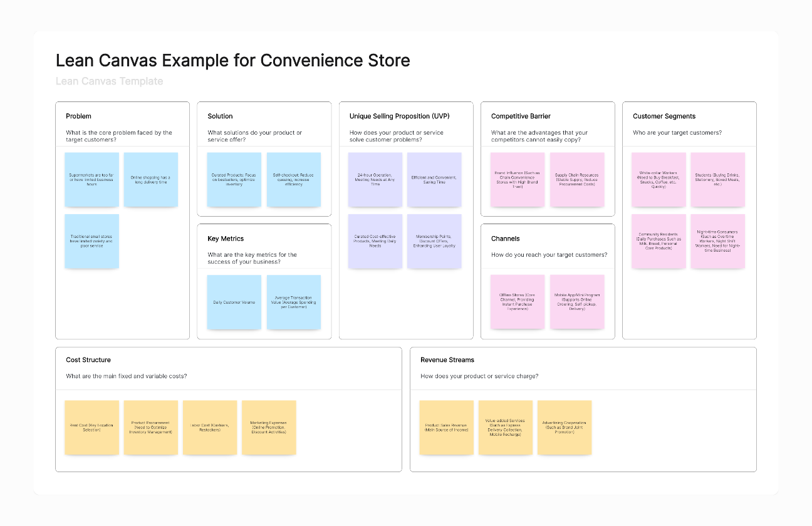Select the 'Average Transaction Value' sticky note

293,302
